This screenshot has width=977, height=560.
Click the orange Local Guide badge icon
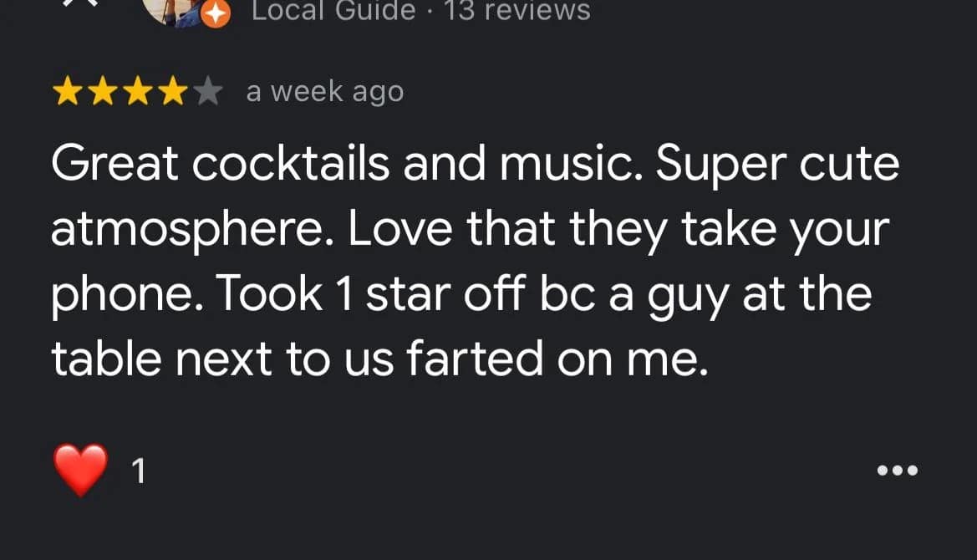[216, 13]
